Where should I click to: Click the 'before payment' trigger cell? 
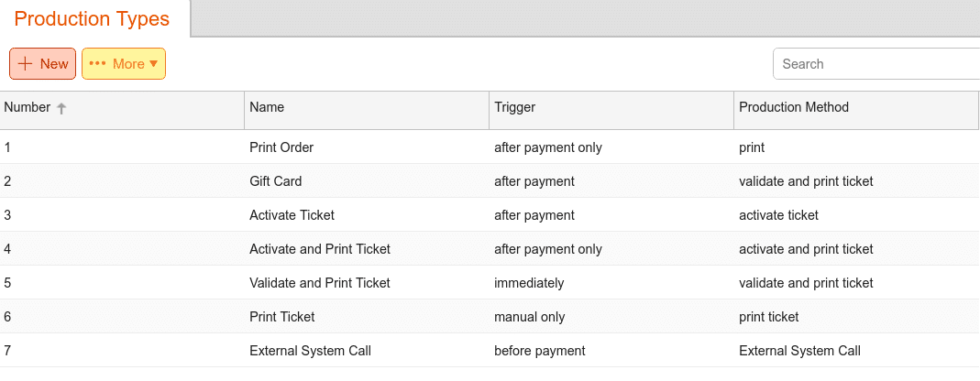539,351
